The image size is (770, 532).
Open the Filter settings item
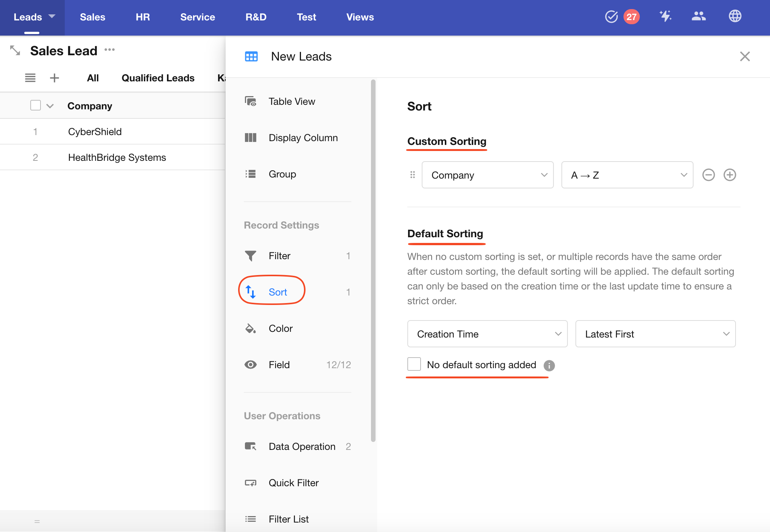279,256
